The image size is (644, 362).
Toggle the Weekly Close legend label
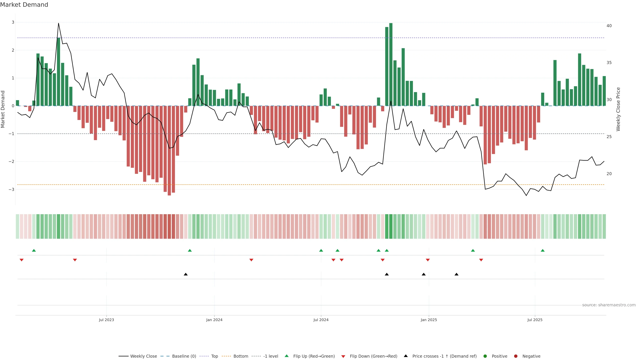tap(144, 356)
